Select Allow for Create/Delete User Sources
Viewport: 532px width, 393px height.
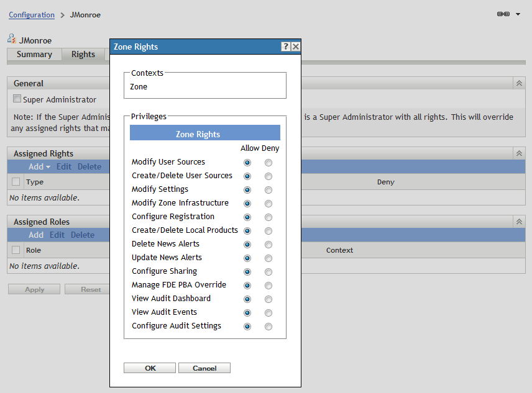coord(247,176)
